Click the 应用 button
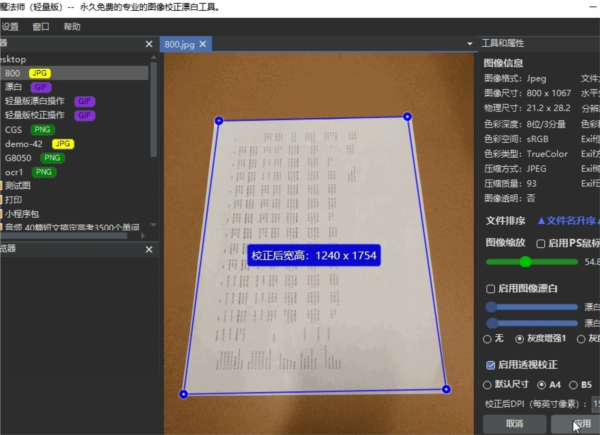Image resolution: width=600 pixels, height=435 pixels. pos(576,424)
